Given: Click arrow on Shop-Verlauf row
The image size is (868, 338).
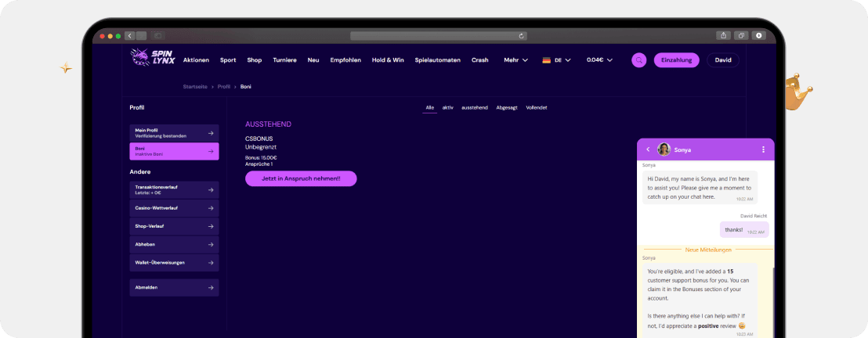Looking at the screenshot, I should [211, 226].
